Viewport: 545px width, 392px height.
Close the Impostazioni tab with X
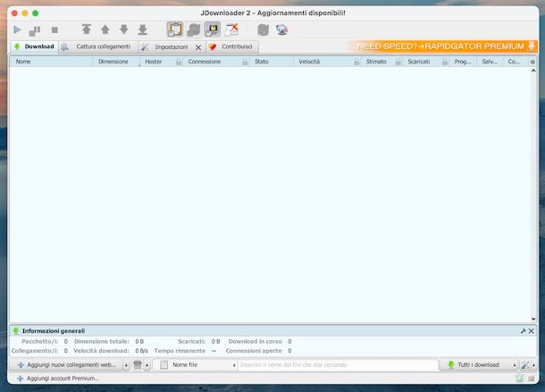tap(198, 47)
